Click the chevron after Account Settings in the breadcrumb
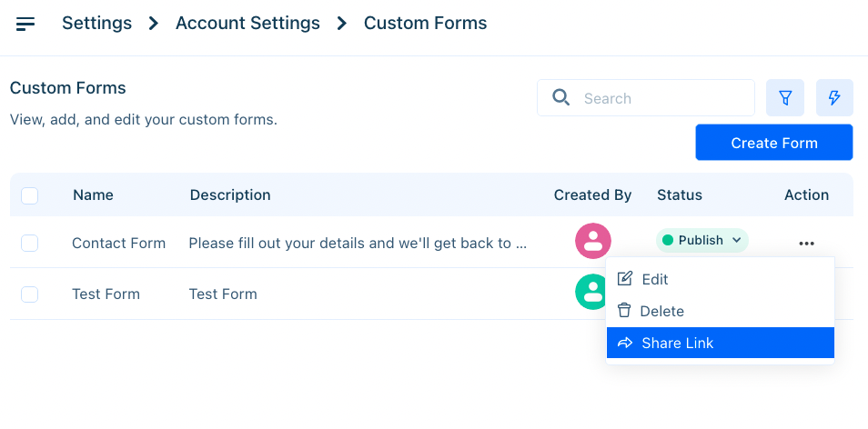Viewport: 868px width, 429px height. click(341, 24)
